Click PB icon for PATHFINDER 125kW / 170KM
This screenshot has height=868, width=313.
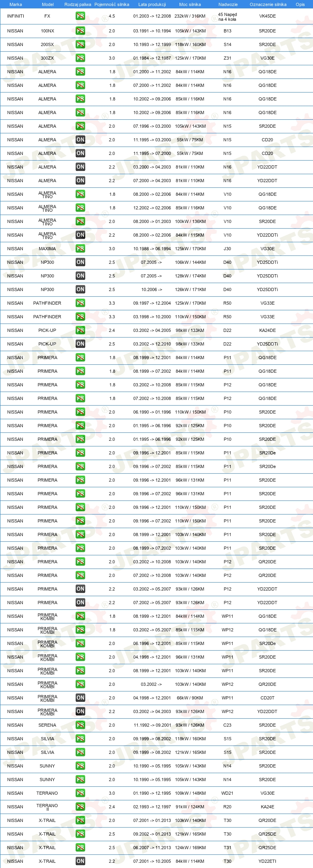pyautogui.click(x=80, y=303)
